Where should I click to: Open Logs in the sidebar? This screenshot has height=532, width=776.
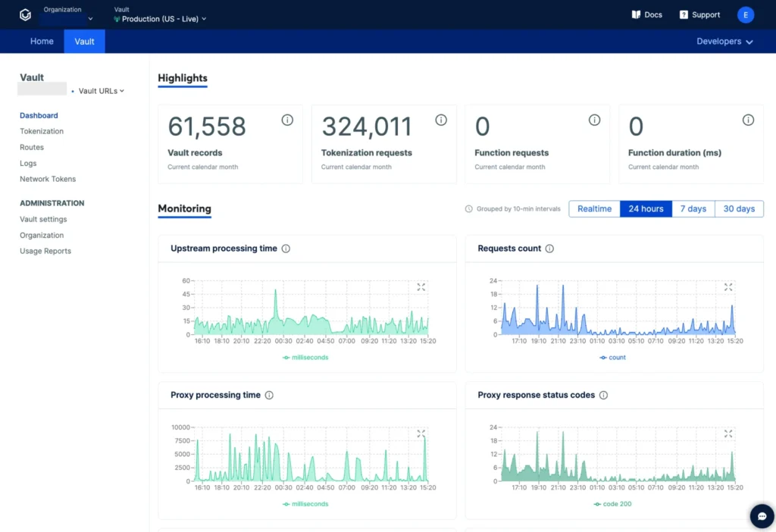point(28,163)
